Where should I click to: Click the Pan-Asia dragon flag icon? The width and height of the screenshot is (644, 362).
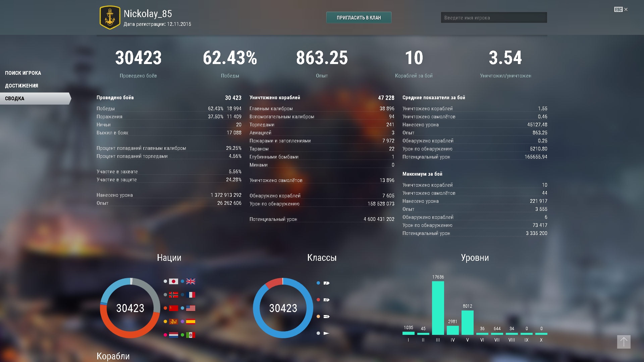[x=173, y=322]
